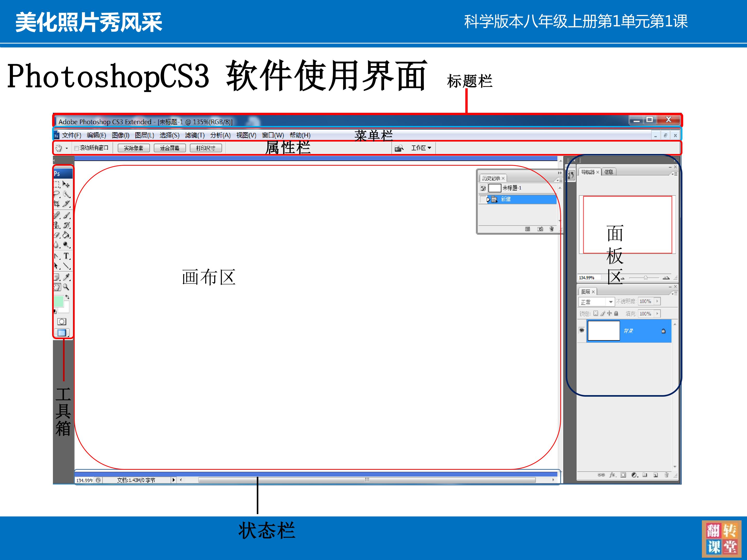Open the Hand tool preset picker arrow
Viewport: 747px width, 560px height.
pos(66,148)
